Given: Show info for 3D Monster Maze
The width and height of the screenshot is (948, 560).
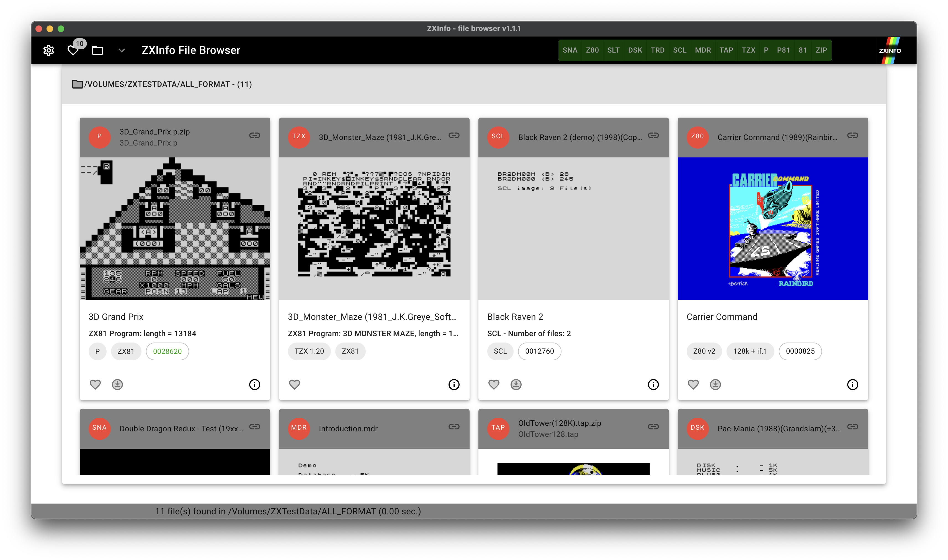Looking at the screenshot, I should pyautogui.click(x=454, y=384).
